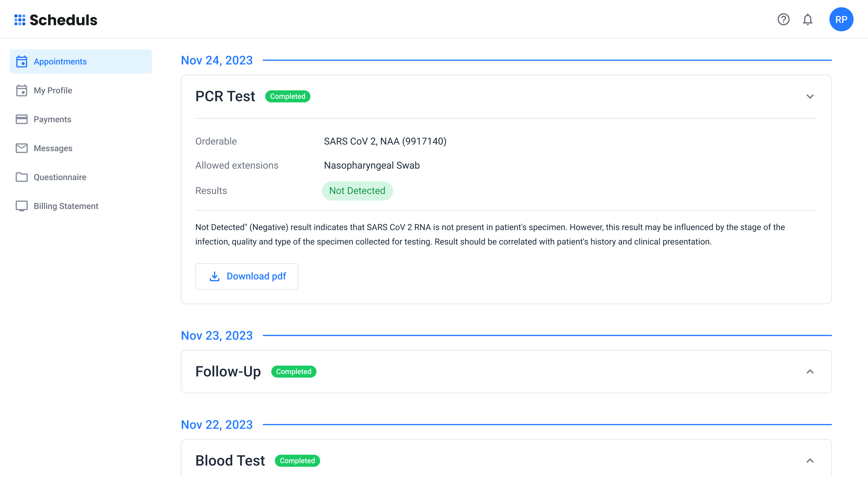The height and width of the screenshot is (477, 868).
Task: Click the PCR Test Completed status badge
Action: point(287,97)
